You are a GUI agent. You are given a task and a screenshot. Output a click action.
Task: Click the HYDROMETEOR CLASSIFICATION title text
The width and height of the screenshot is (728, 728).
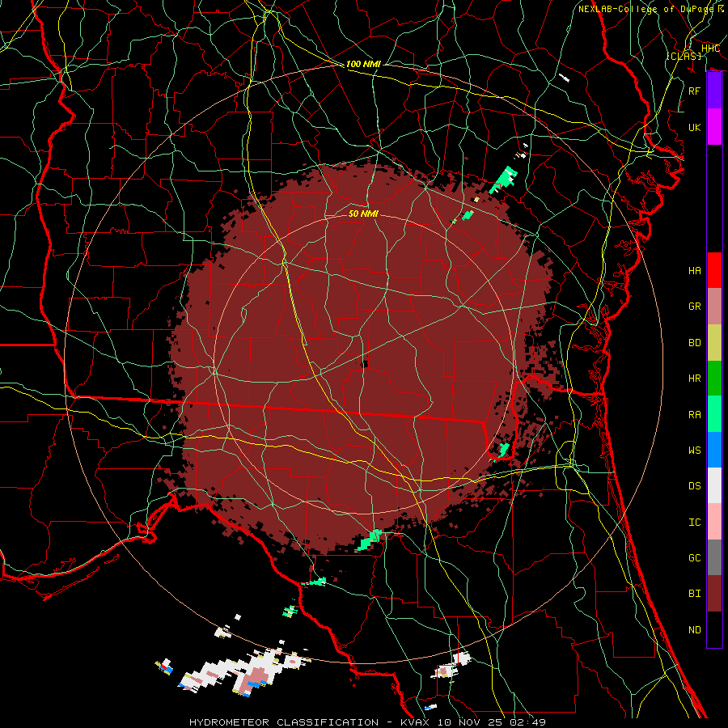pyautogui.click(x=284, y=722)
